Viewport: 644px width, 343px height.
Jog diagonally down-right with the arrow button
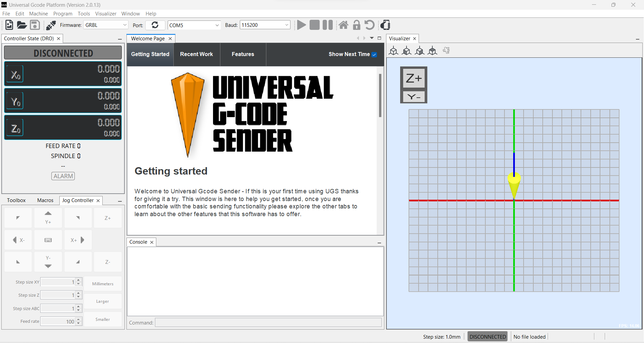click(x=78, y=262)
